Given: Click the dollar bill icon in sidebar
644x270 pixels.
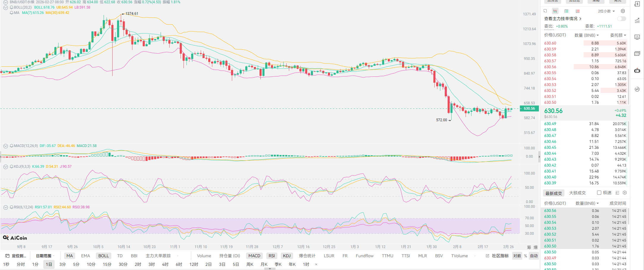Looking at the screenshot, I should tap(637, 4).
